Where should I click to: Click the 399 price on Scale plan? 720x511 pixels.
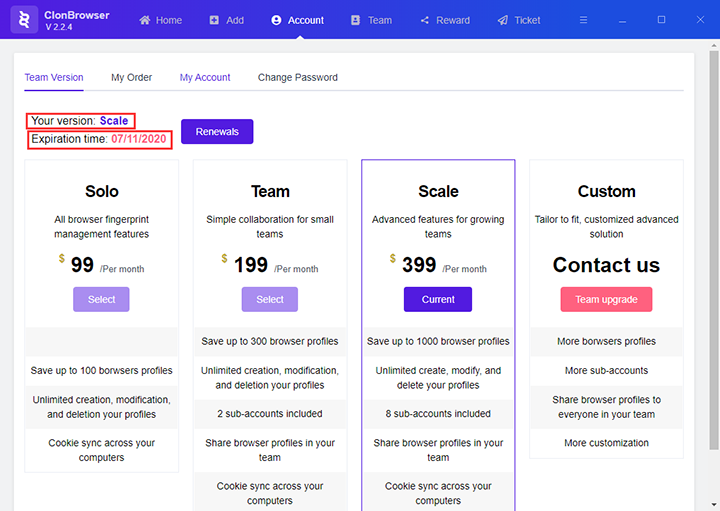419,265
